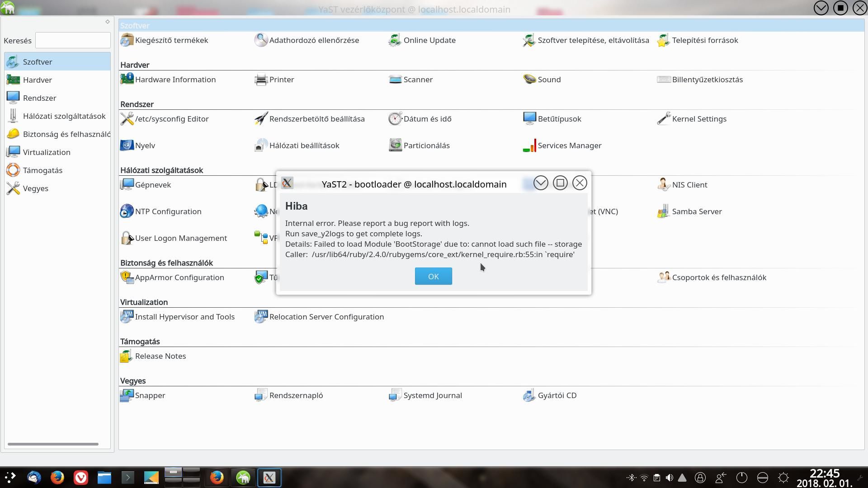This screenshot has height=488, width=868.
Task: Click the Keresés search field
Action: pos(73,40)
